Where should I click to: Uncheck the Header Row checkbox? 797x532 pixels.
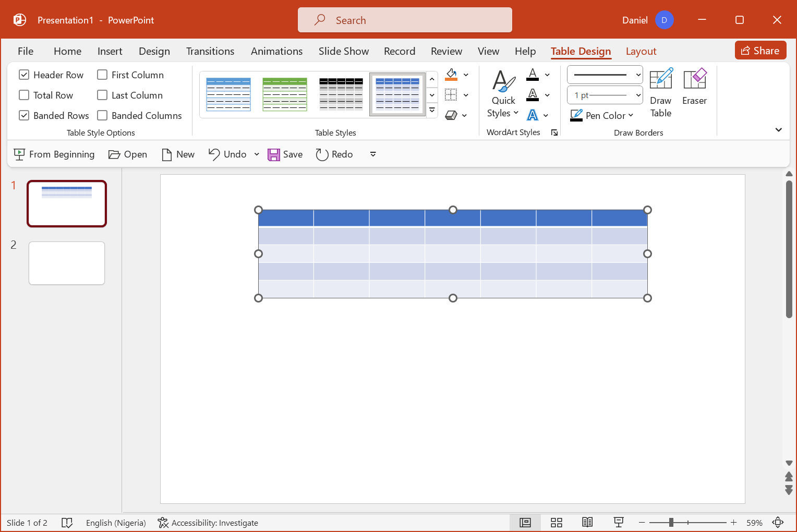(x=24, y=75)
